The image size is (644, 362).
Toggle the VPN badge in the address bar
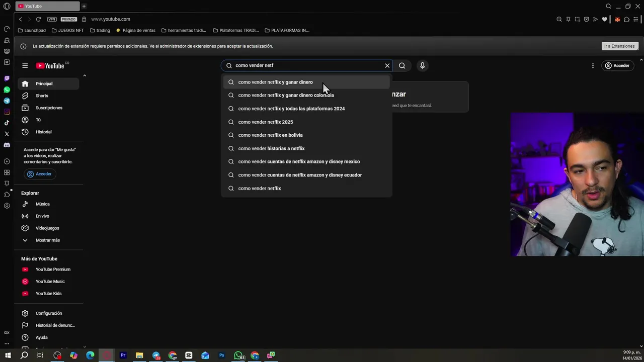[x=52, y=19]
